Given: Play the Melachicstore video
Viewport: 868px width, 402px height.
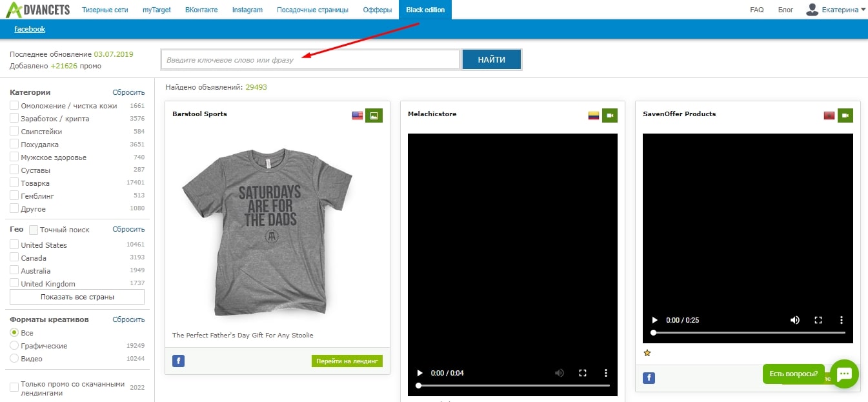Looking at the screenshot, I should 420,373.
